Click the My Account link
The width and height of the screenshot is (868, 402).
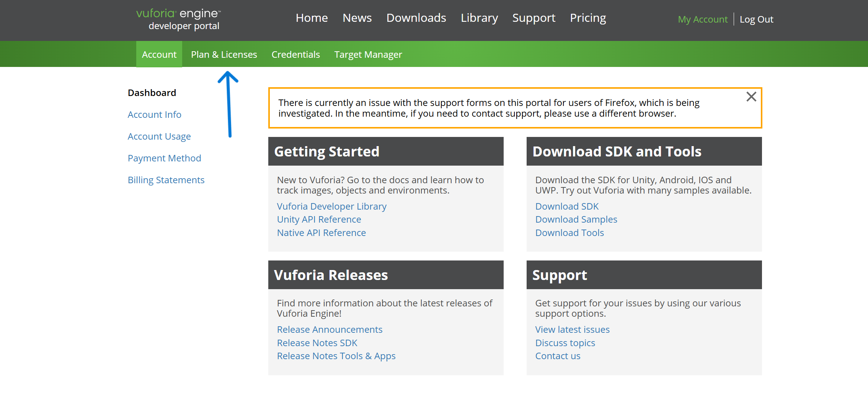(x=703, y=20)
